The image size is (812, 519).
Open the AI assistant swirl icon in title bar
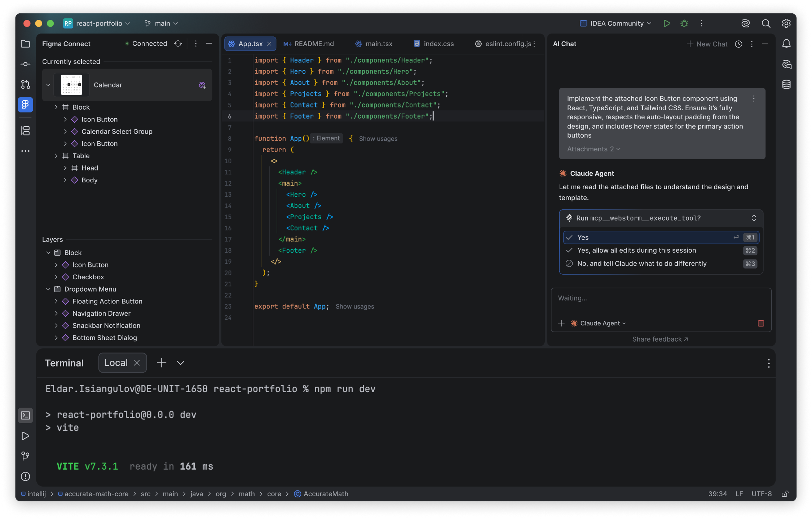[746, 23]
